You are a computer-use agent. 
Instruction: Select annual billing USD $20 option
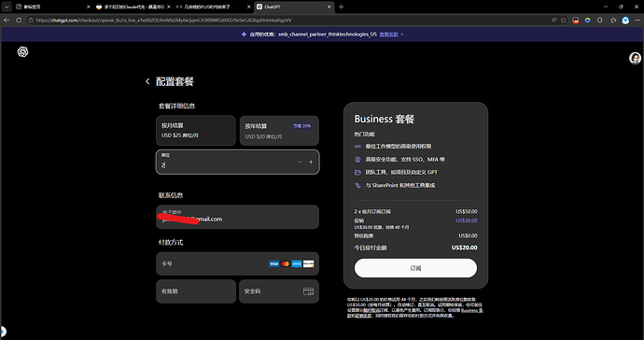(x=279, y=131)
